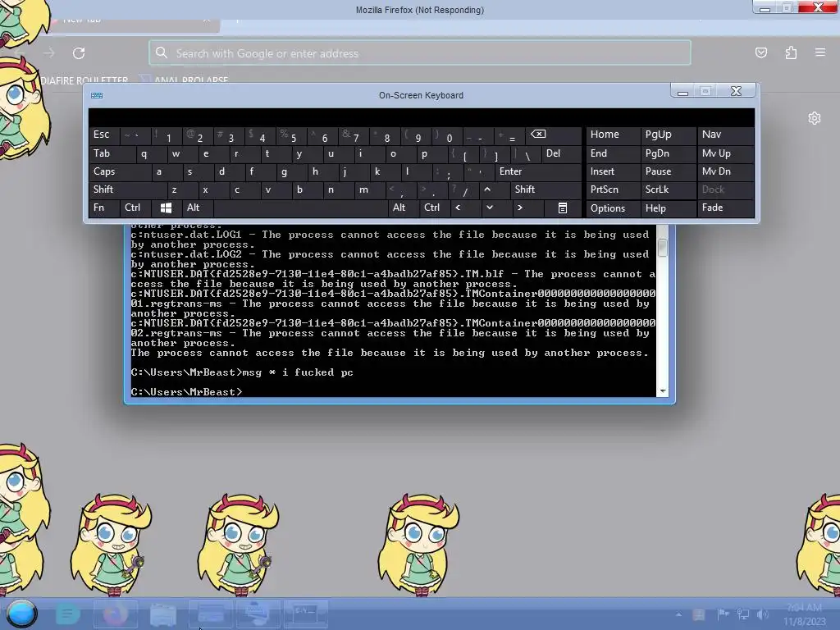Click the text prediction bar above keys
Screen dimensions: 840x630
422,116
